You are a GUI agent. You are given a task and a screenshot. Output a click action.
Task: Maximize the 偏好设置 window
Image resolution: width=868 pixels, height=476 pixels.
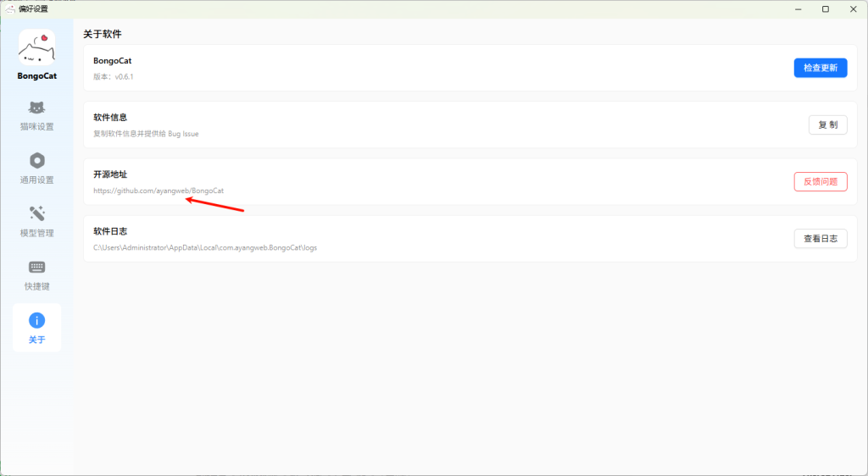pyautogui.click(x=825, y=8)
